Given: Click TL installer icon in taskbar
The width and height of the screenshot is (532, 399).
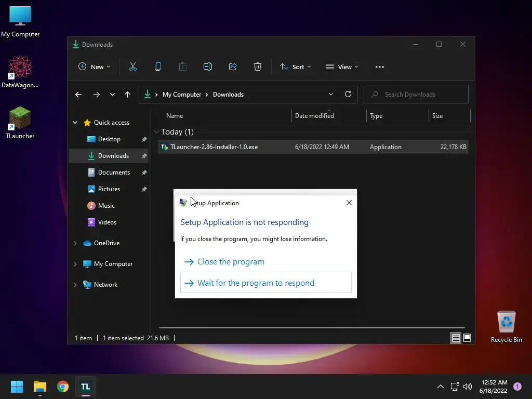Looking at the screenshot, I should click(86, 387).
